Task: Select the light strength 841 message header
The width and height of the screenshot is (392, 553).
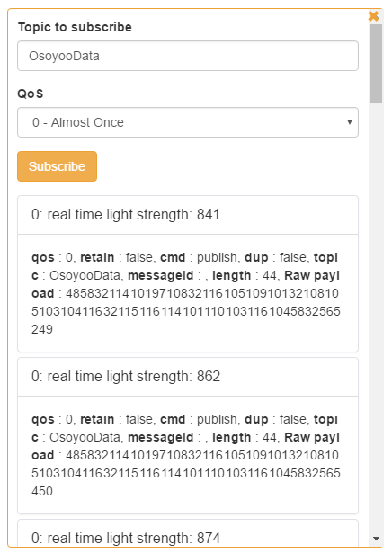Action: tap(188, 215)
